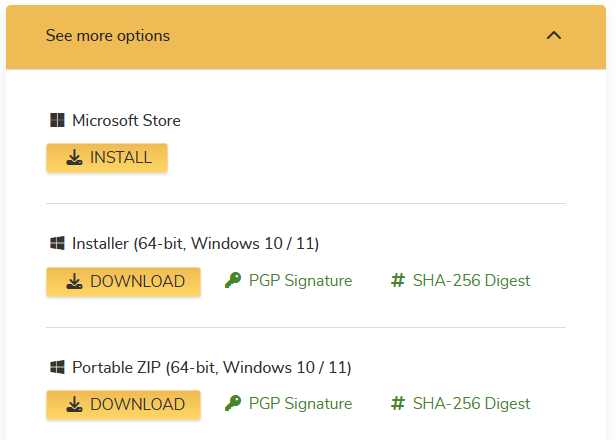Collapse the See more options chevron

coord(554,36)
